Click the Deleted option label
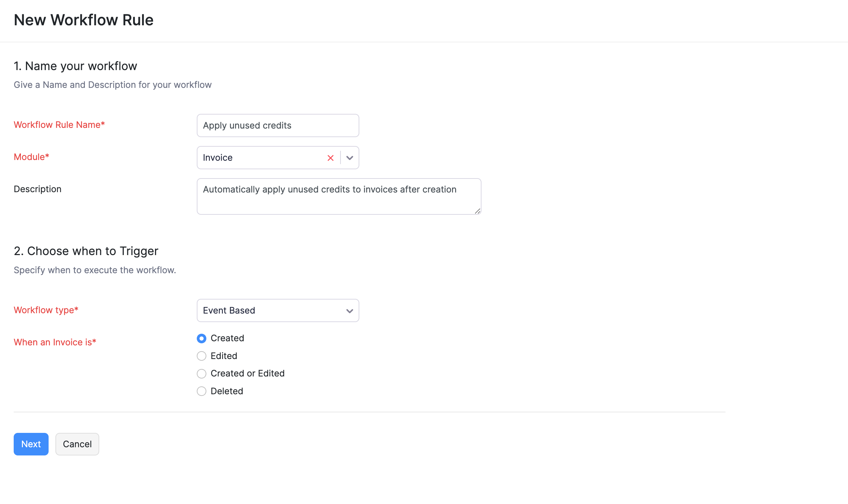The height and width of the screenshot is (504, 848). [227, 391]
